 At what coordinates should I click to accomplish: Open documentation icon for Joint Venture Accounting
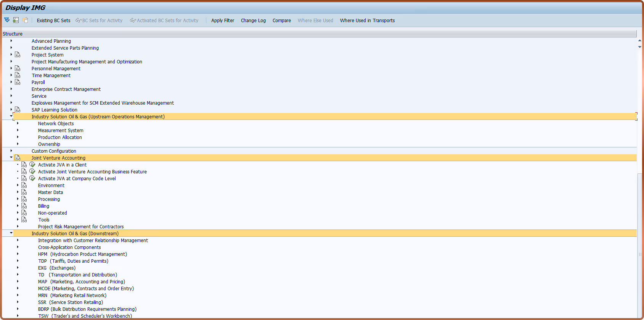pyautogui.click(x=18, y=158)
